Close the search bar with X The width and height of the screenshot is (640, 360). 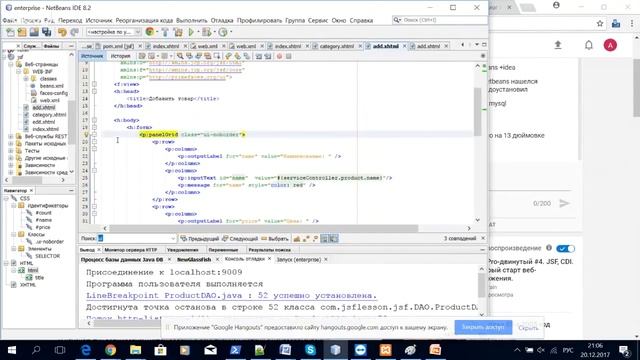coord(483,238)
